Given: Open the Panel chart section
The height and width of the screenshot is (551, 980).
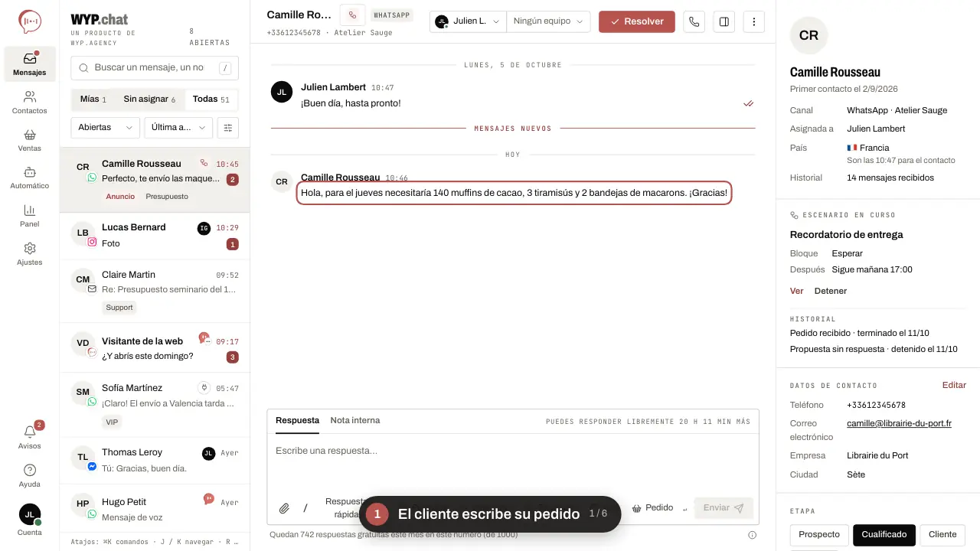Looking at the screenshot, I should (30, 216).
